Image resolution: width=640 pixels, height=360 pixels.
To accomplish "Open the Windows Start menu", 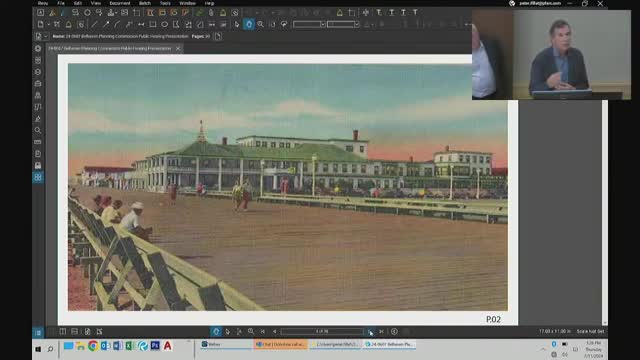I will [x=38, y=349].
